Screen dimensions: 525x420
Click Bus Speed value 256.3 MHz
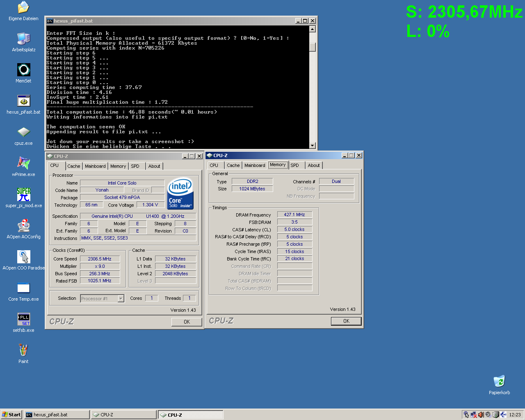point(100,274)
